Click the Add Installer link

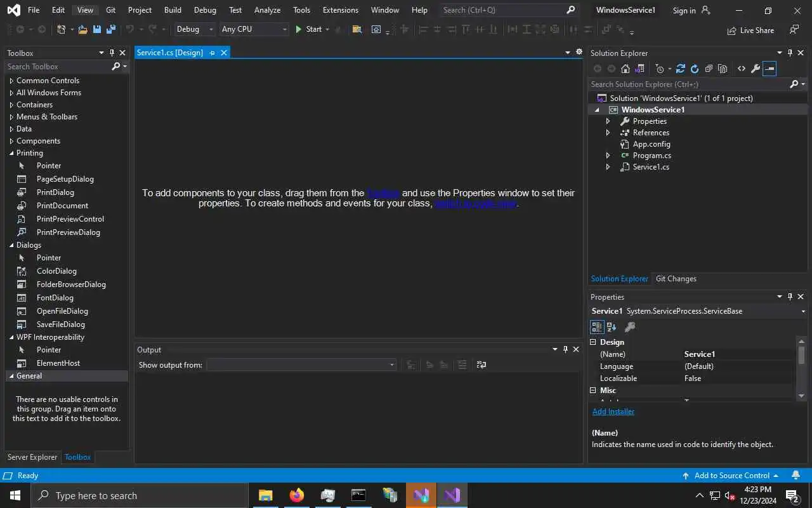pos(613,411)
